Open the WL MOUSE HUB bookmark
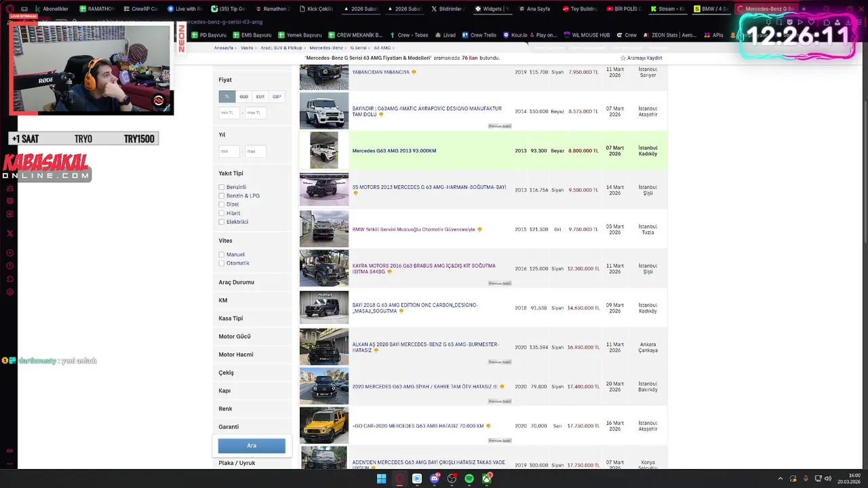 pos(587,35)
